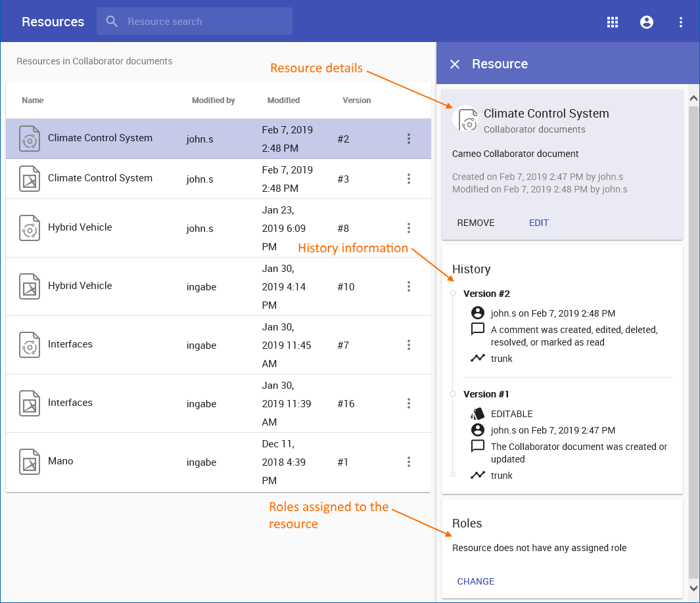This screenshot has width=700, height=603.
Task: Click the Hybrid Vehicle #10 document icon
Action: (x=30, y=286)
